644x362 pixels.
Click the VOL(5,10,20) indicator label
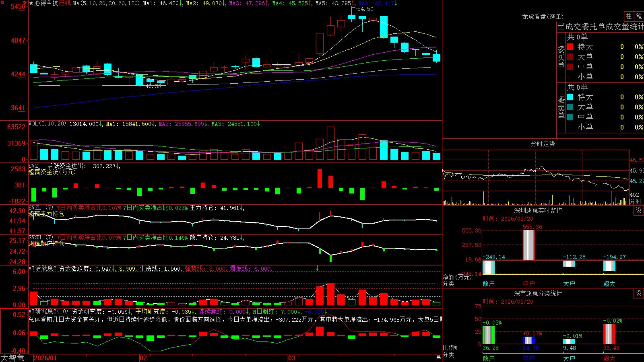tap(47, 124)
